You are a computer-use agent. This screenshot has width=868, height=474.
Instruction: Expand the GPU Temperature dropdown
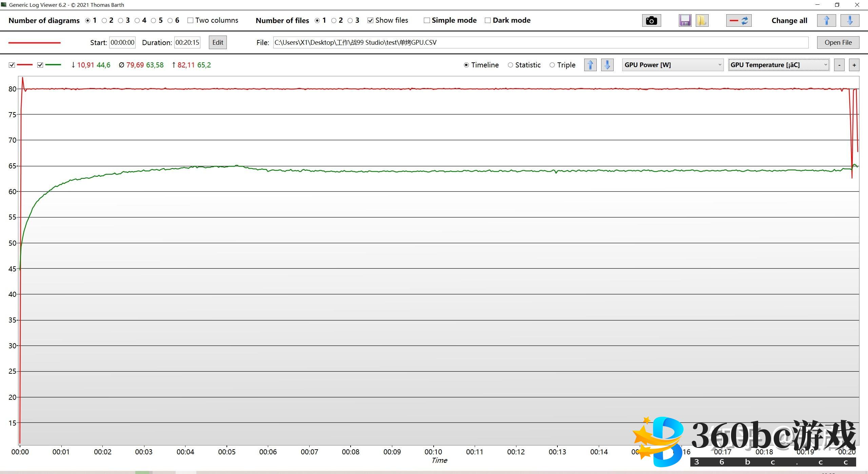[x=778, y=65]
